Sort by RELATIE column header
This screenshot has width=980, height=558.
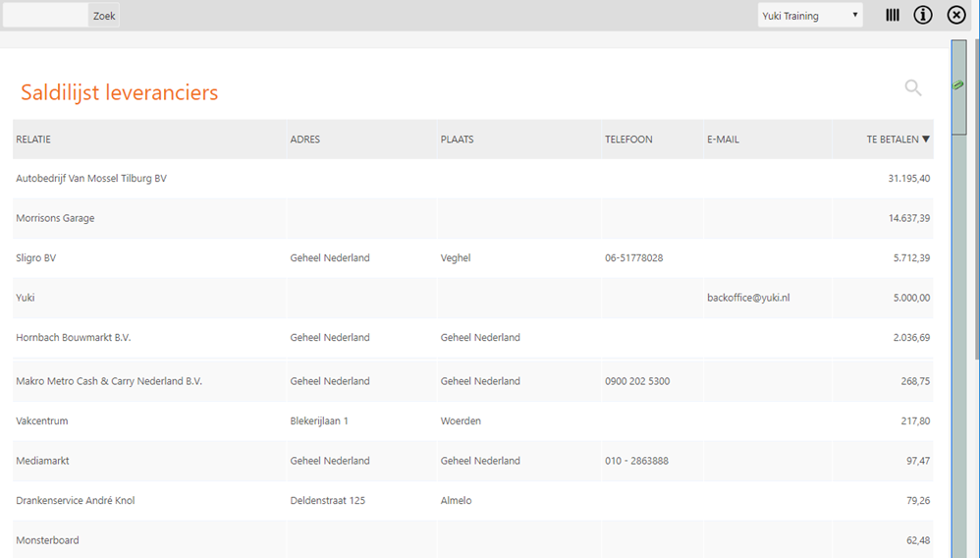(33, 139)
